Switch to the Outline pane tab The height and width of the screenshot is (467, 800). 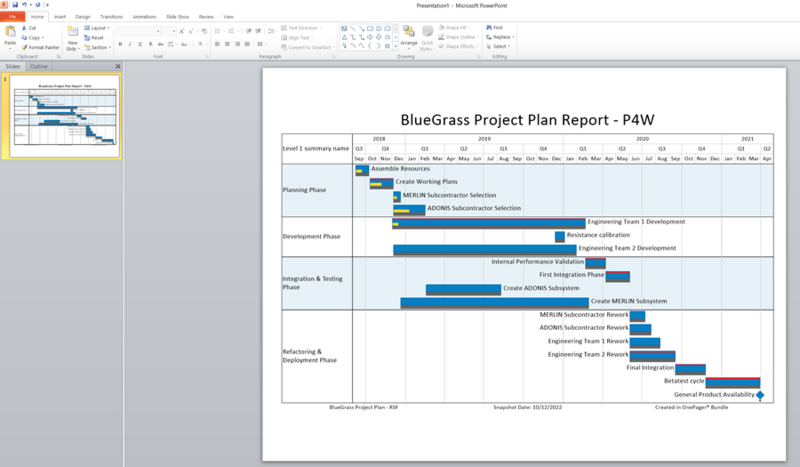click(x=38, y=66)
